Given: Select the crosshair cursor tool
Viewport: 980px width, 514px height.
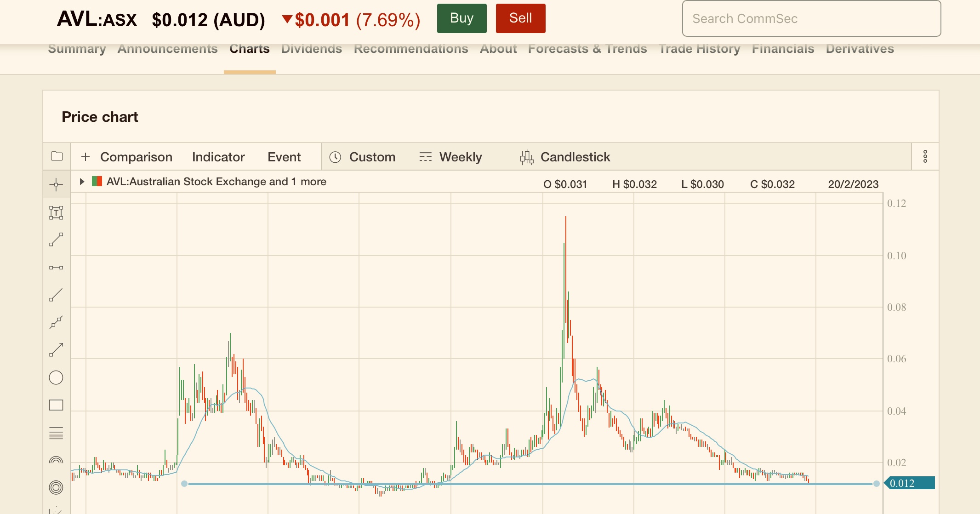Looking at the screenshot, I should (x=56, y=185).
